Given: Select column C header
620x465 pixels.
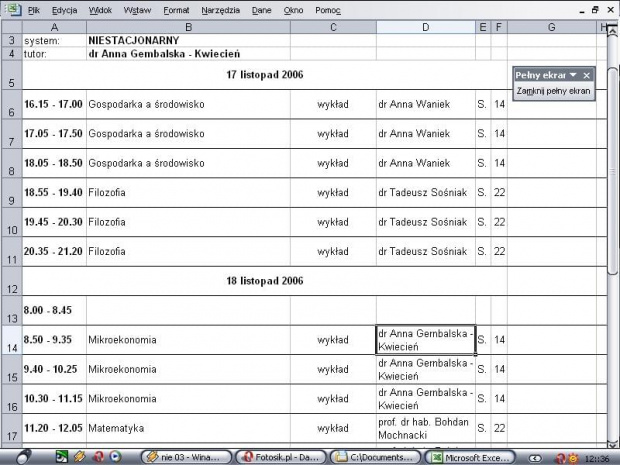Looking at the screenshot, I should click(333, 27).
